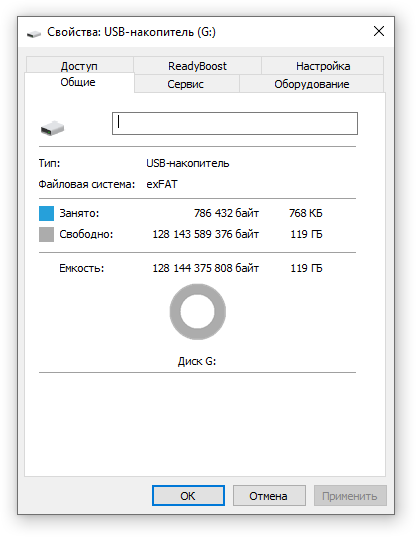Viewport: 416px width, 537px height.
Task: Click the exFAT file system value
Action: [162, 184]
